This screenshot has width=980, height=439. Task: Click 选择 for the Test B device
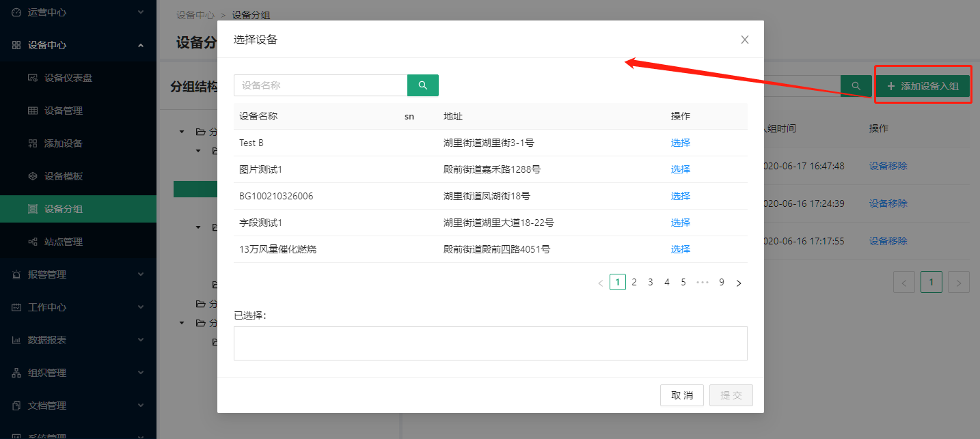coord(680,143)
